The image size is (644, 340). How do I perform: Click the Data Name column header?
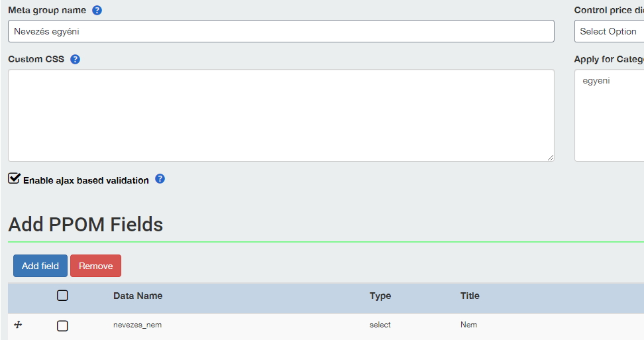point(138,296)
